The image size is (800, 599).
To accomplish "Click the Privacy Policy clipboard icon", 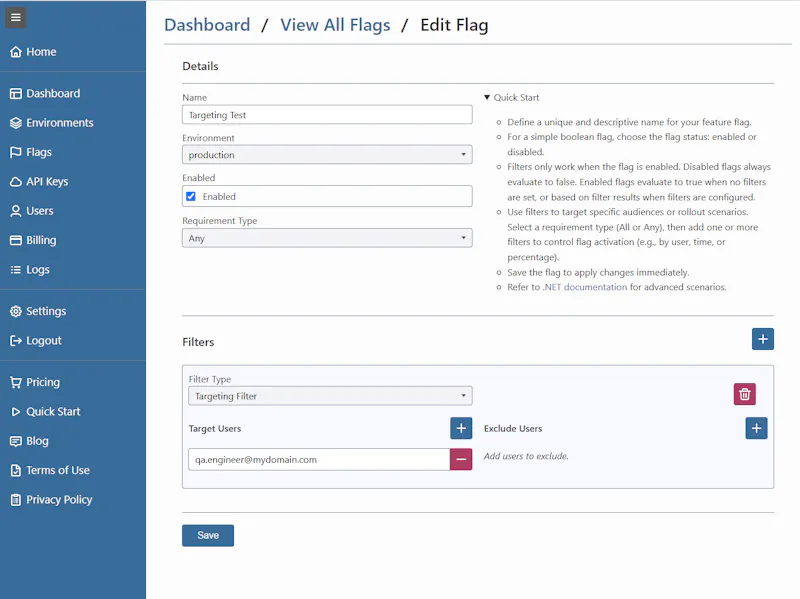I will 16,500.
